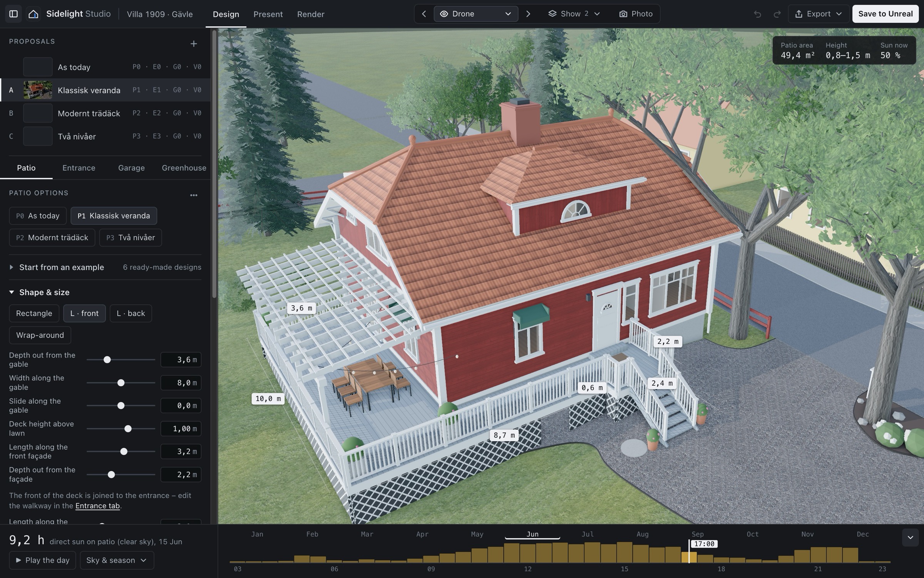Viewport: 924px width, 578px height.
Task: Follow the Entrance tab link
Action: coord(98,506)
